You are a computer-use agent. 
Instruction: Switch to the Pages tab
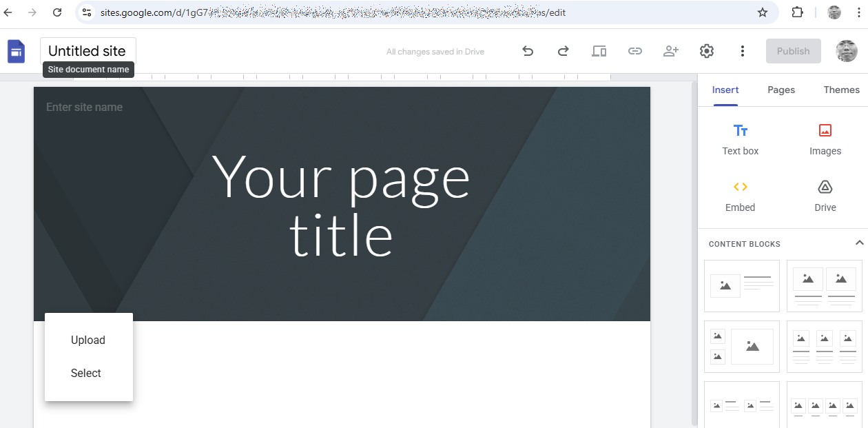(x=781, y=90)
